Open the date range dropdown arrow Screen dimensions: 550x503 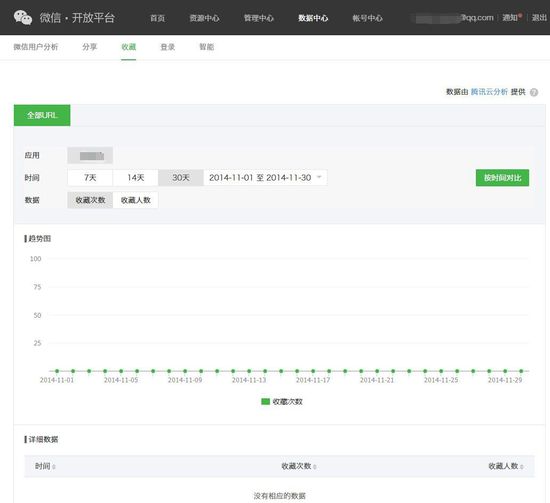click(x=319, y=177)
